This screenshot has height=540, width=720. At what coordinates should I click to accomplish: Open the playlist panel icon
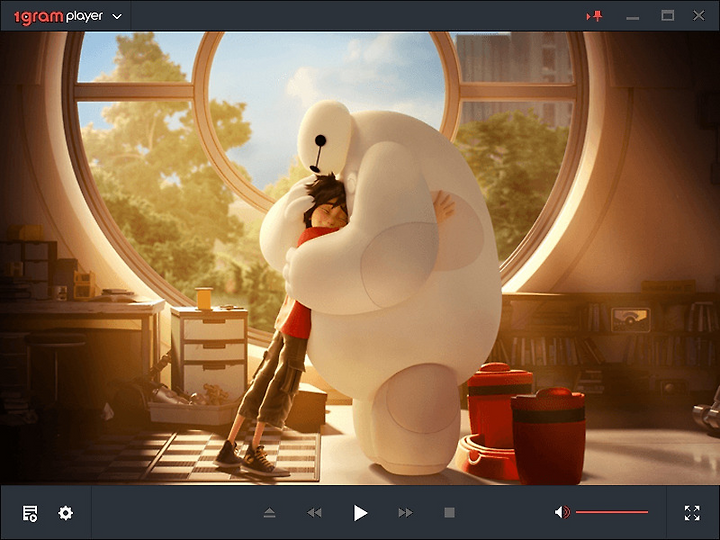point(30,513)
